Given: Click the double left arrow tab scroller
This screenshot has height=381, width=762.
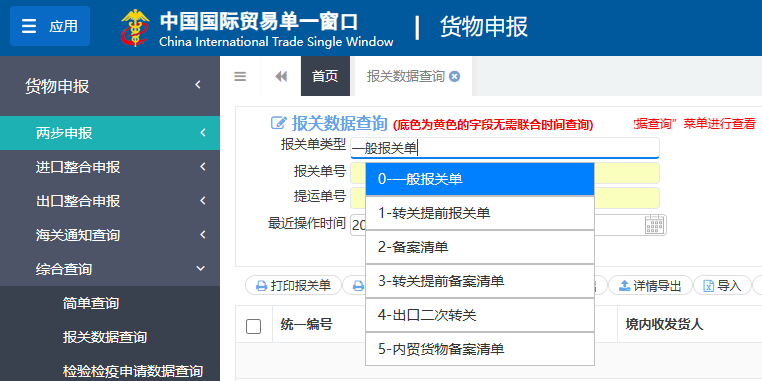Looking at the screenshot, I should click(x=281, y=77).
